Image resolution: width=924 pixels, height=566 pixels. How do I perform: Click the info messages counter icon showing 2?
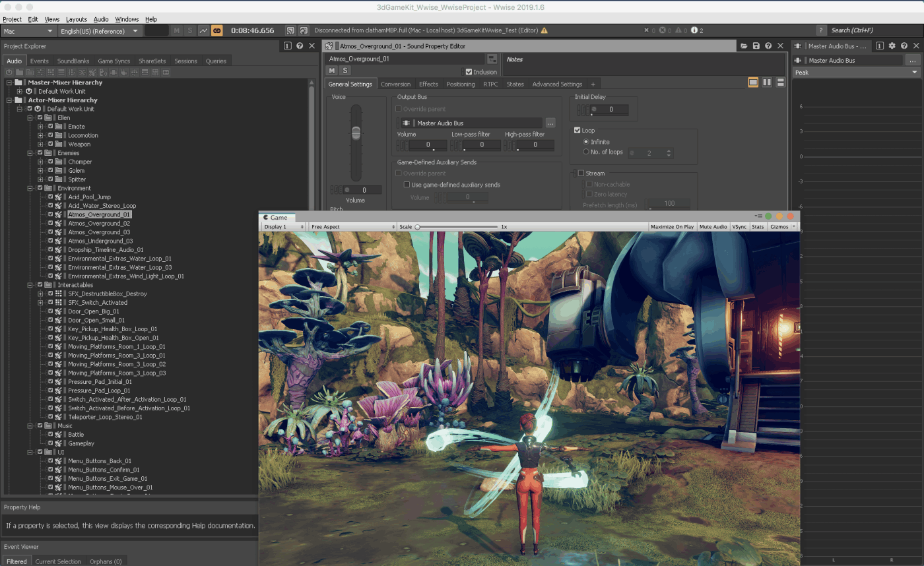coord(694,30)
